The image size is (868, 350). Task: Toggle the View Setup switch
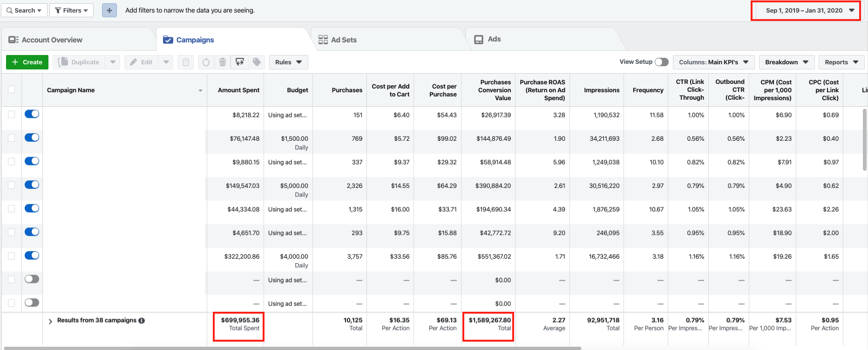coord(661,62)
